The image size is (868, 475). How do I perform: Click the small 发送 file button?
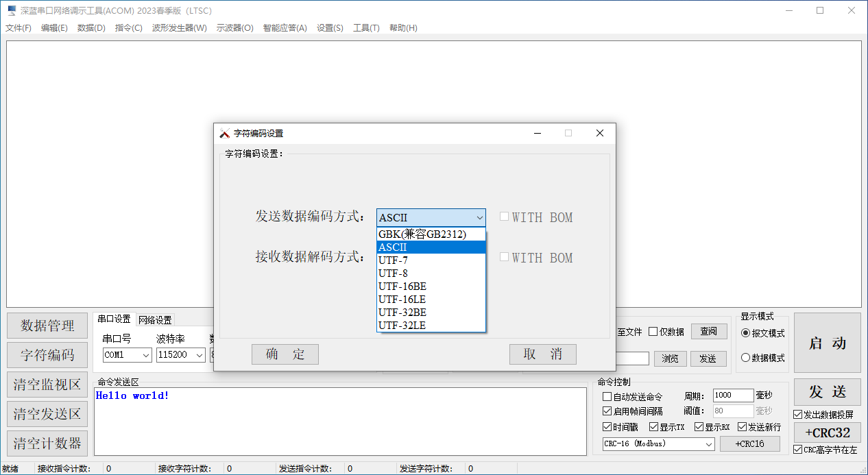click(x=708, y=358)
